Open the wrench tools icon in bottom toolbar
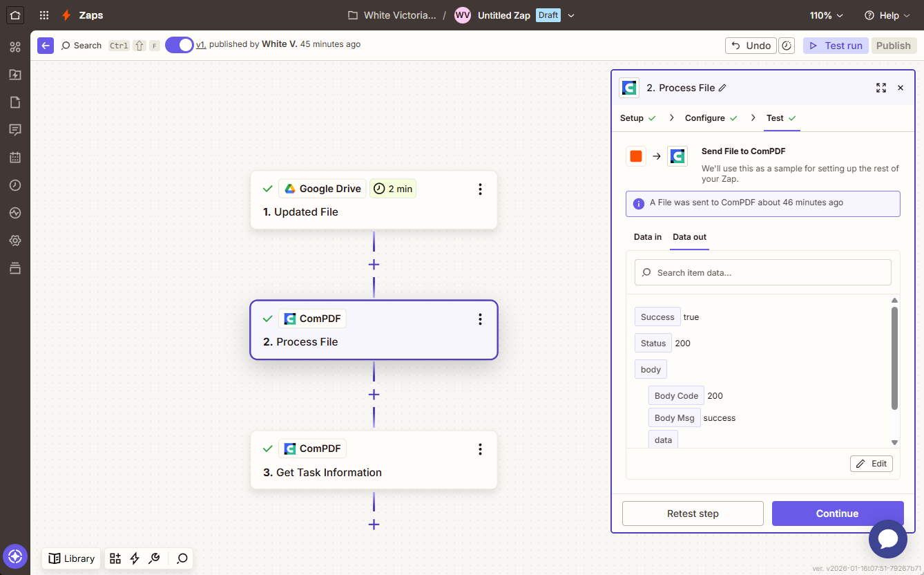This screenshot has width=924, height=575. (x=155, y=558)
